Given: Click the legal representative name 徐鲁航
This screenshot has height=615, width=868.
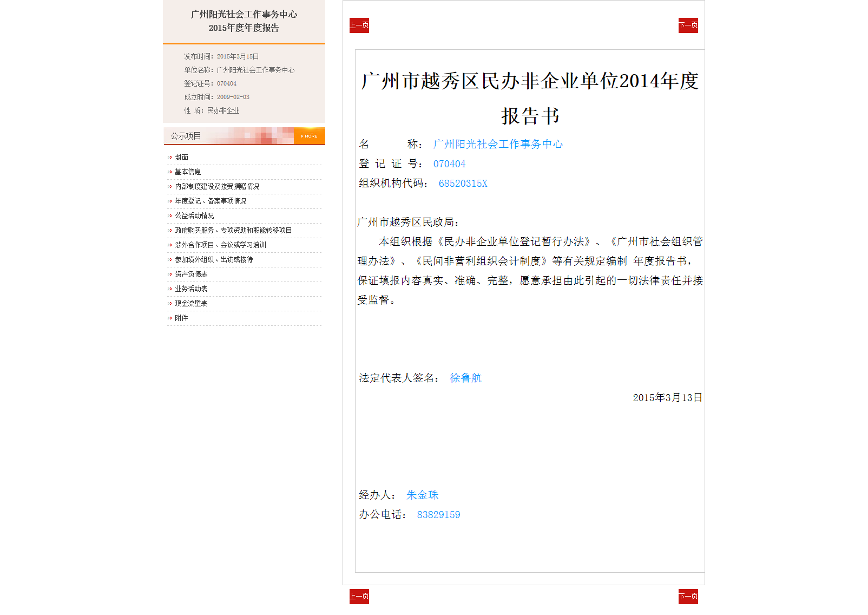Looking at the screenshot, I should coord(465,378).
